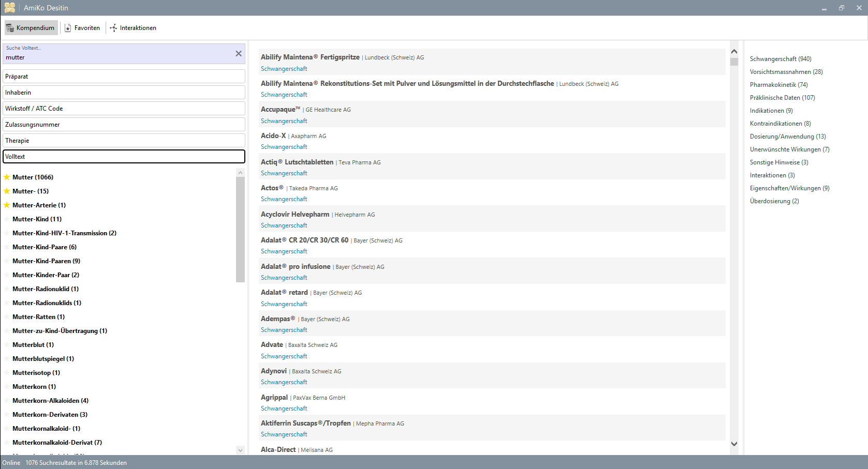Click the star beside "Mutter- (15)"
The width and height of the screenshot is (868, 469).
click(x=7, y=191)
